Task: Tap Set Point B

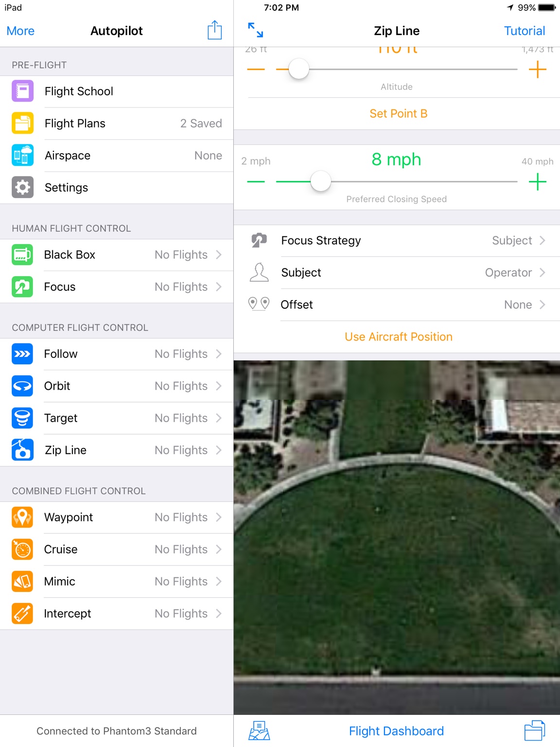Action: [398, 113]
